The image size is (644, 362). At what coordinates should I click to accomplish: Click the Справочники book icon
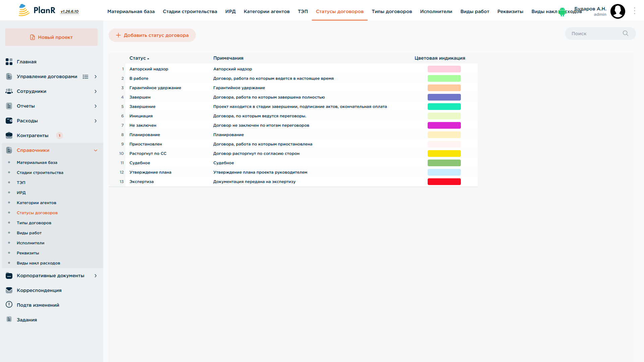9,150
